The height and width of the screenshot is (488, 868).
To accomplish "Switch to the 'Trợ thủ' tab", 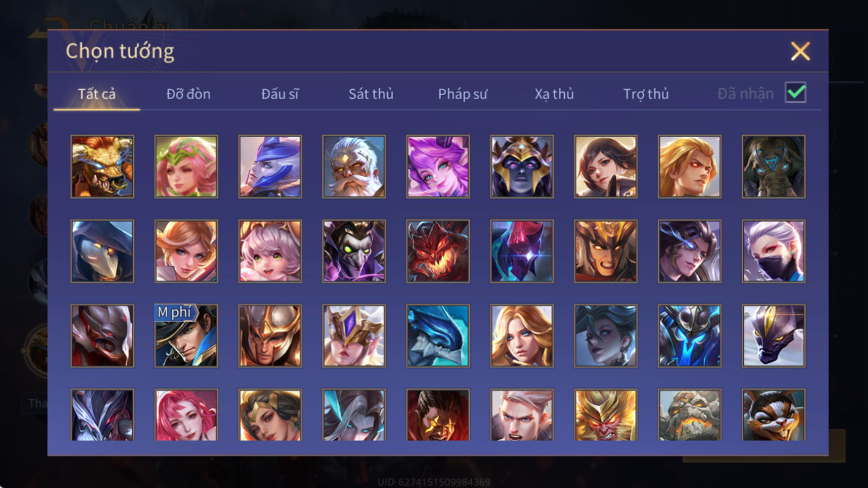I will click(x=646, y=94).
